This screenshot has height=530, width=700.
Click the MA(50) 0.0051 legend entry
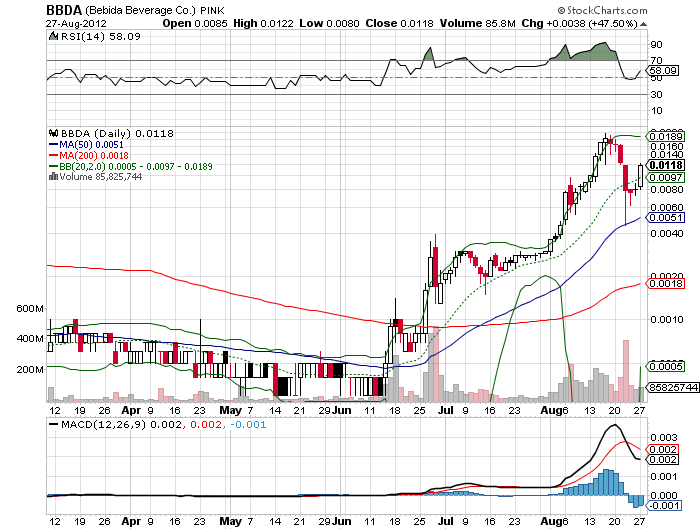click(x=91, y=144)
